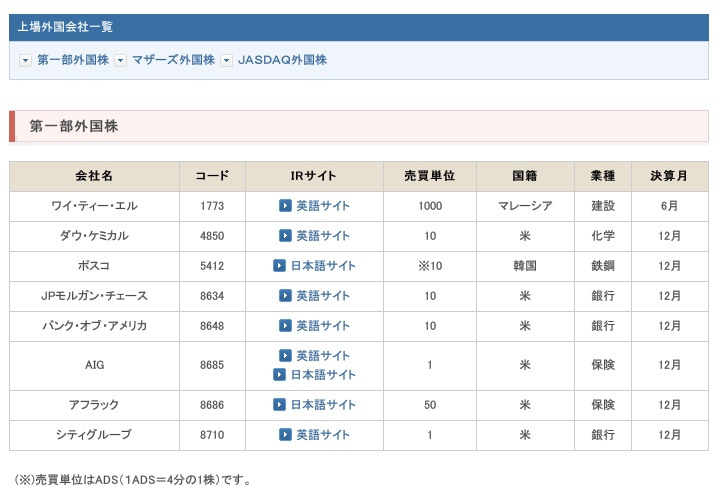Click the IRサイト column header
The height and width of the screenshot is (498, 722).
[x=314, y=176]
